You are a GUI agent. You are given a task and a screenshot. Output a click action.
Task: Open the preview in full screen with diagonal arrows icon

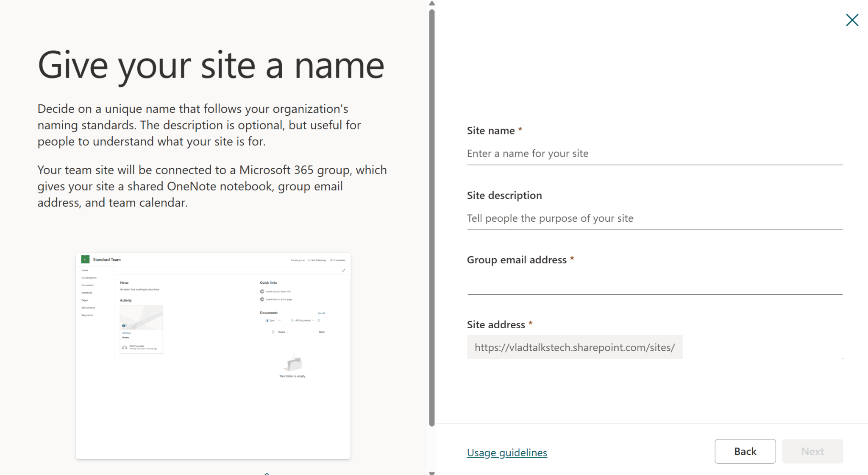coord(344,270)
